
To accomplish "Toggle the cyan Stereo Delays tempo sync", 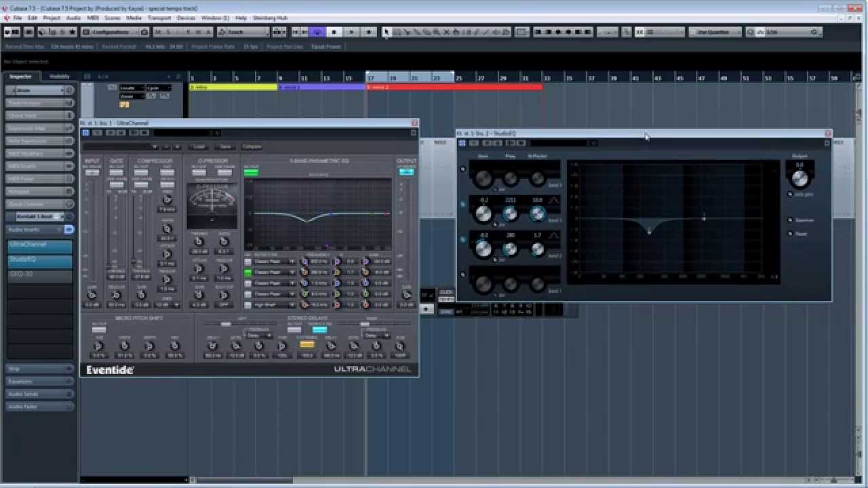I will pyautogui.click(x=319, y=329).
